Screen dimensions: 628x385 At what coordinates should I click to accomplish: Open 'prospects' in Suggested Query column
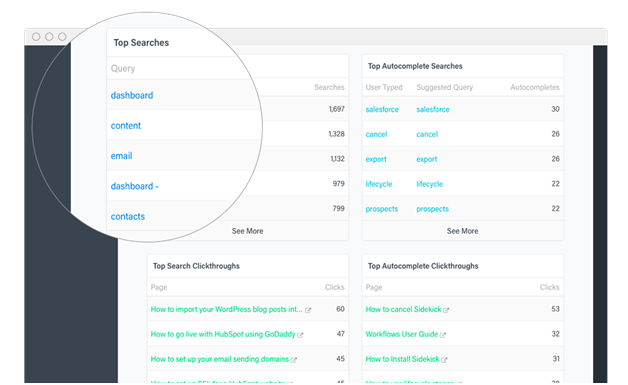[433, 209]
